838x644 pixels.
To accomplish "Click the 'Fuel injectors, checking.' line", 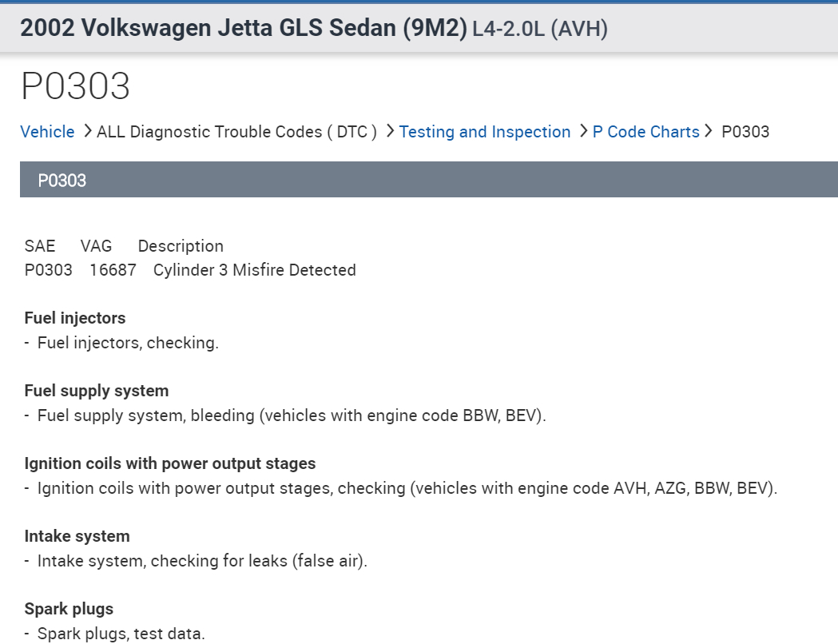I will click(x=128, y=343).
